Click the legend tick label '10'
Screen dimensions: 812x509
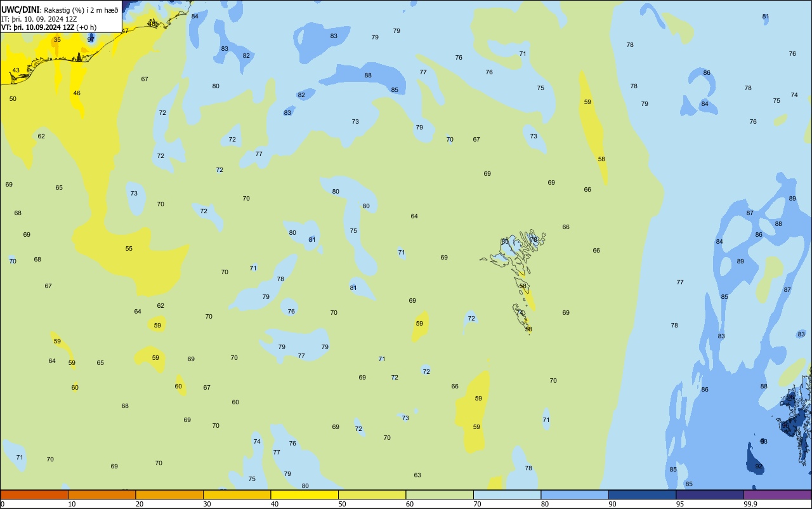[72, 504]
